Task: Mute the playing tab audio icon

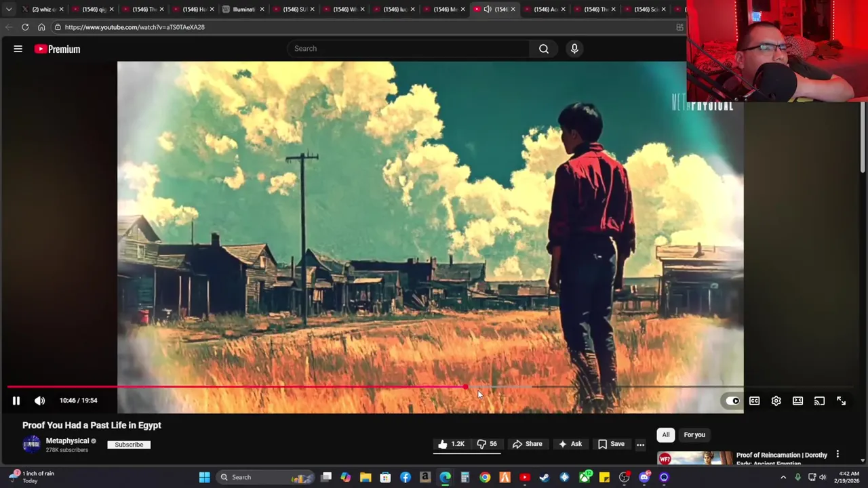Action: pyautogui.click(x=487, y=9)
